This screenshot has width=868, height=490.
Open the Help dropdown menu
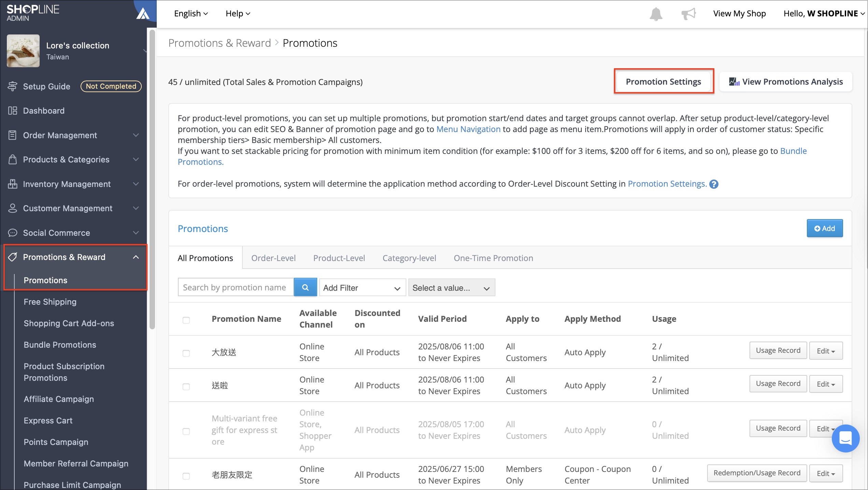click(238, 14)
